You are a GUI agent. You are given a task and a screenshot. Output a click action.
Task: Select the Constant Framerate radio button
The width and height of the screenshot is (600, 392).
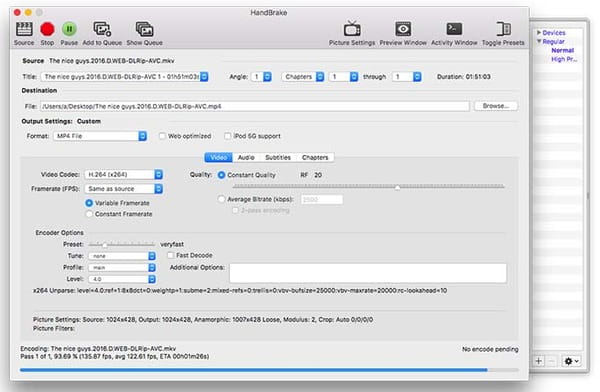pos(89,214)
